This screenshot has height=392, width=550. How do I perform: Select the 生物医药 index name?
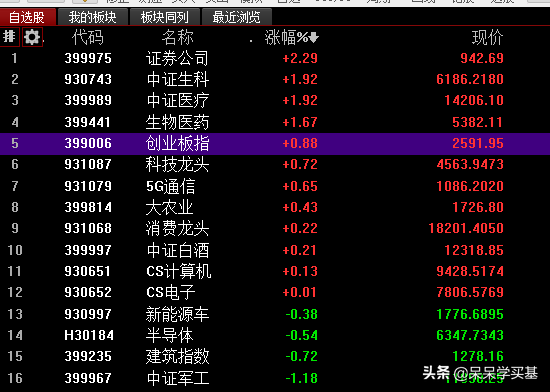click(x=177, y=122)
